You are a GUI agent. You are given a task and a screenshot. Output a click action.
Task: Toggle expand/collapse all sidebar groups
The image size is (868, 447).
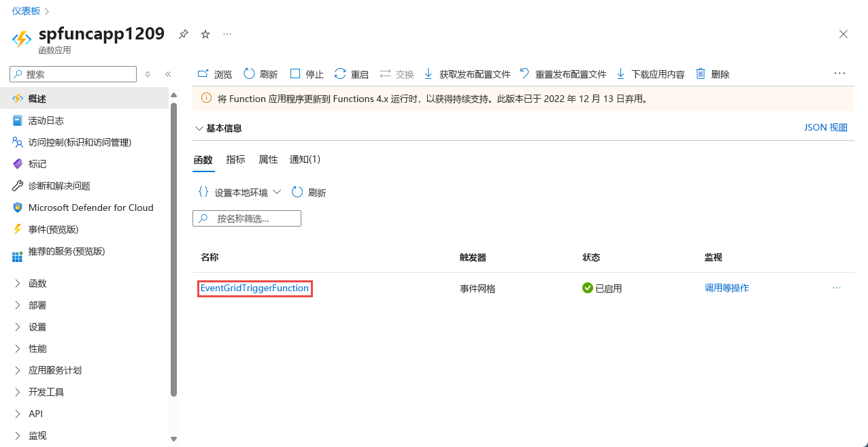click(148, 74)
